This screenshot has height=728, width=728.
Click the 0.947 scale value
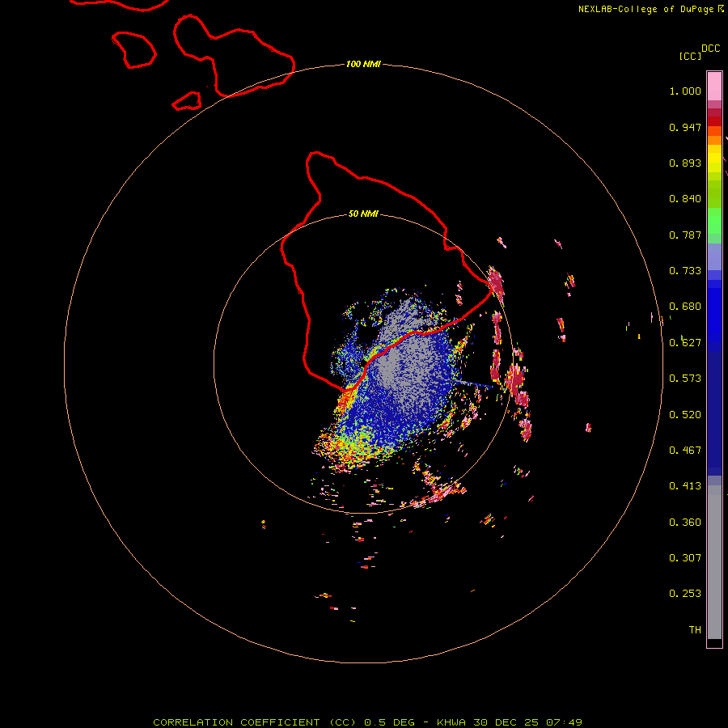click(x=685, y=127)
